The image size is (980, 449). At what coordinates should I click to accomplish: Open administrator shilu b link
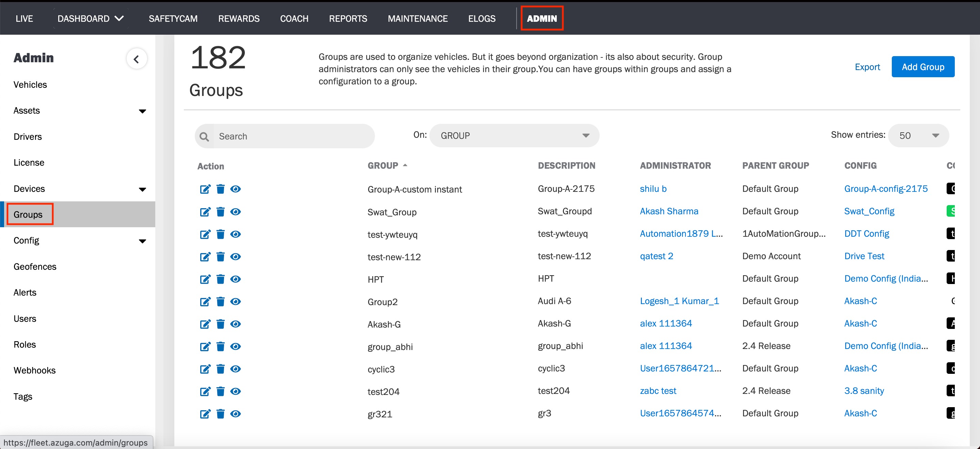653,188
